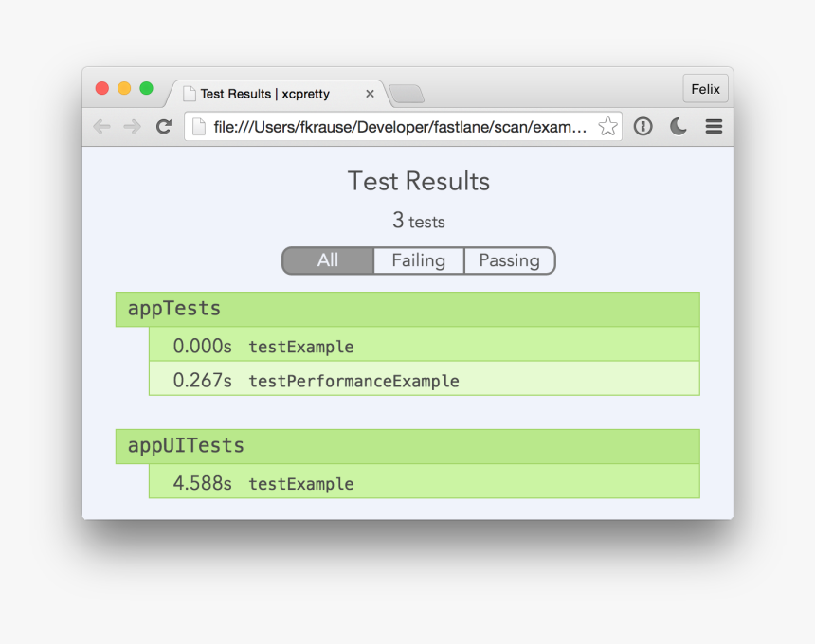Viewport: 815px width, 644px height.
Task: Open a new browser tab
Action: (406, 93)
